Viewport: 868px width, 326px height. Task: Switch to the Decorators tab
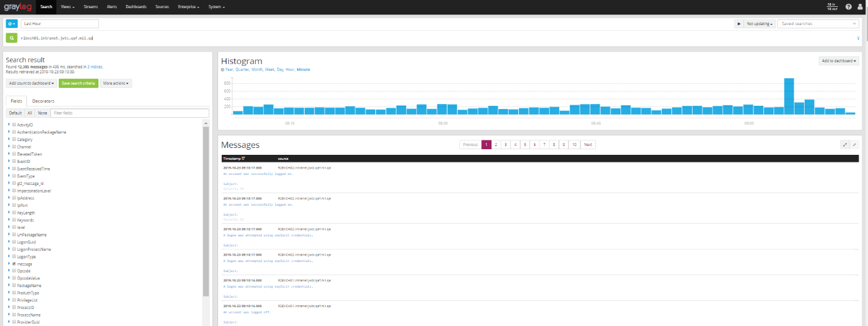(43, 101)
